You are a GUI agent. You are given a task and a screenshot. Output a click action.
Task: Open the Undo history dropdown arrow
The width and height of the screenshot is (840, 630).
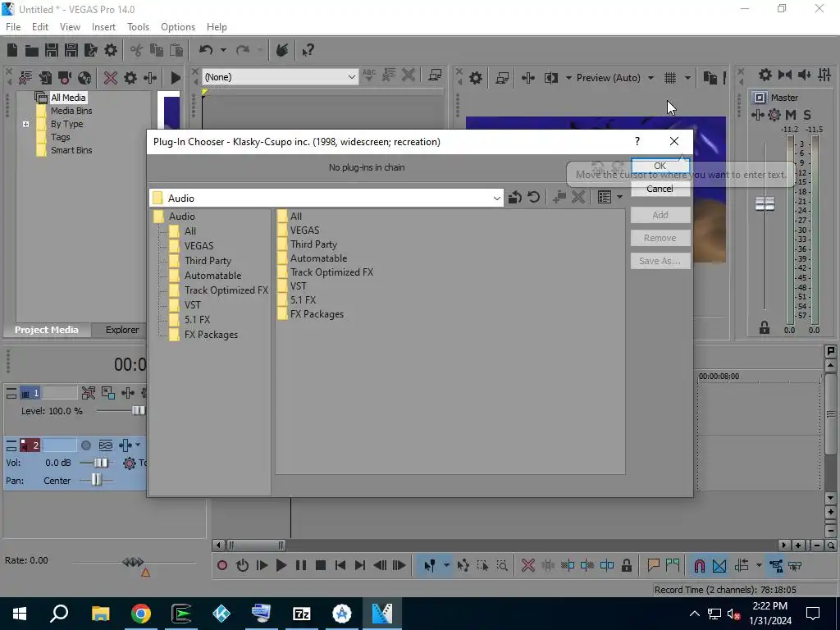coord(223,50)
